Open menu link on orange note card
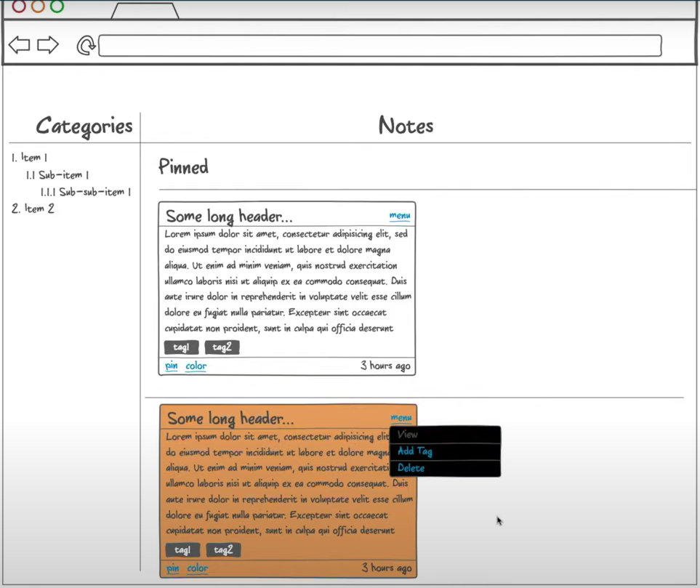700x588 pixels. click(x=401, y=418)
